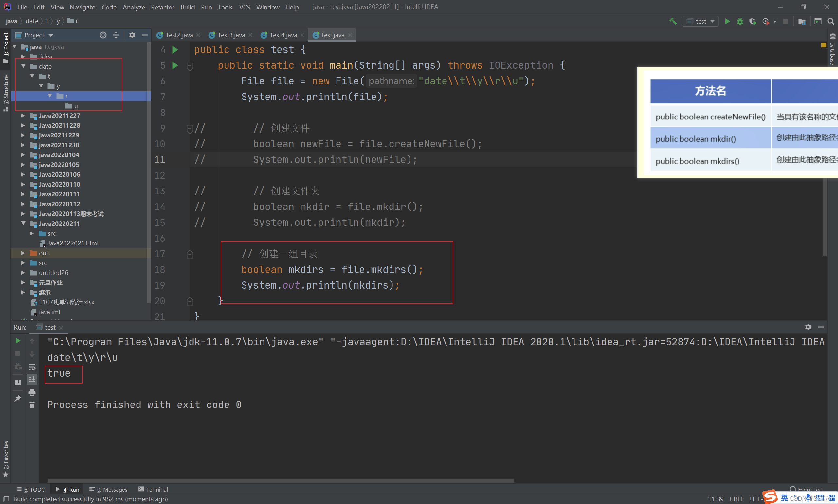Open profiler run options dropdown arrow
This screenshot has height=504, width=838.
coord(775,21)
